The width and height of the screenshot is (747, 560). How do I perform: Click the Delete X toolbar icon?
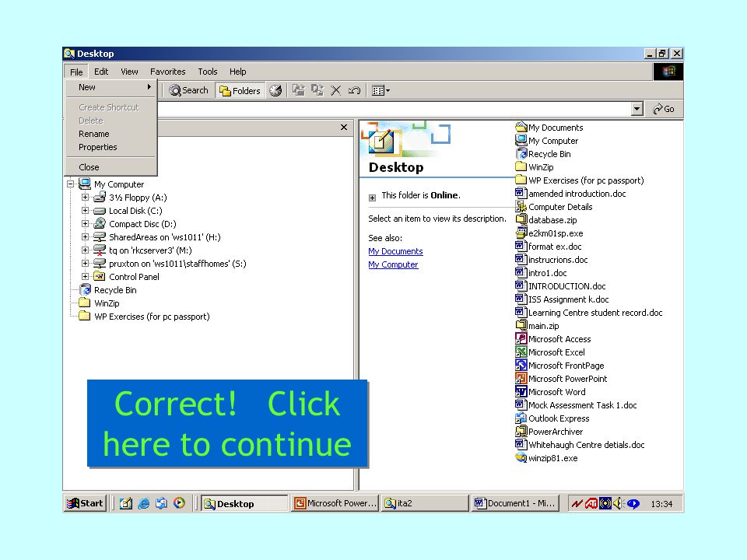(336, 90)
